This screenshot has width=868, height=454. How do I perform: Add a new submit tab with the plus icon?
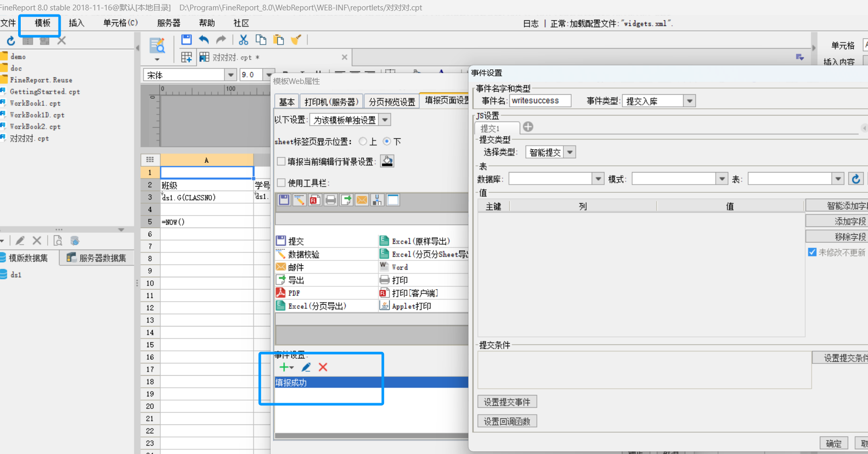pyautogui.click(x=528, y=127)
